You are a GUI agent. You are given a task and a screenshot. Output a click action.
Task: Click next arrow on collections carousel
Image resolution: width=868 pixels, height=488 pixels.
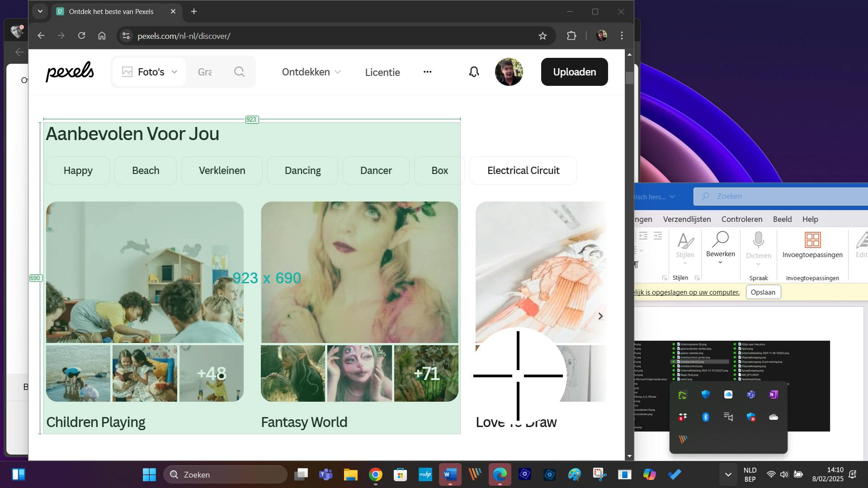[x=600, y=316]
